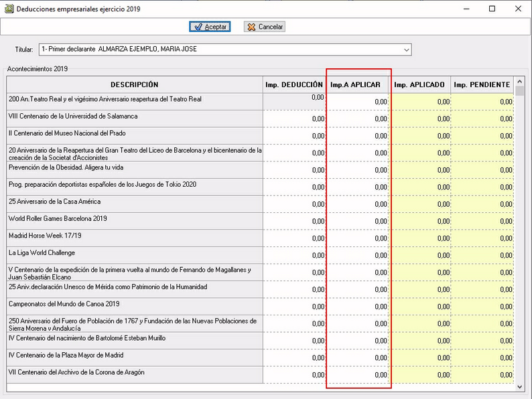Viewport: 532px width, 399px height.
Task: Edit Imp.A APLICAR for World Roller Games row
Action: [357, 221]
